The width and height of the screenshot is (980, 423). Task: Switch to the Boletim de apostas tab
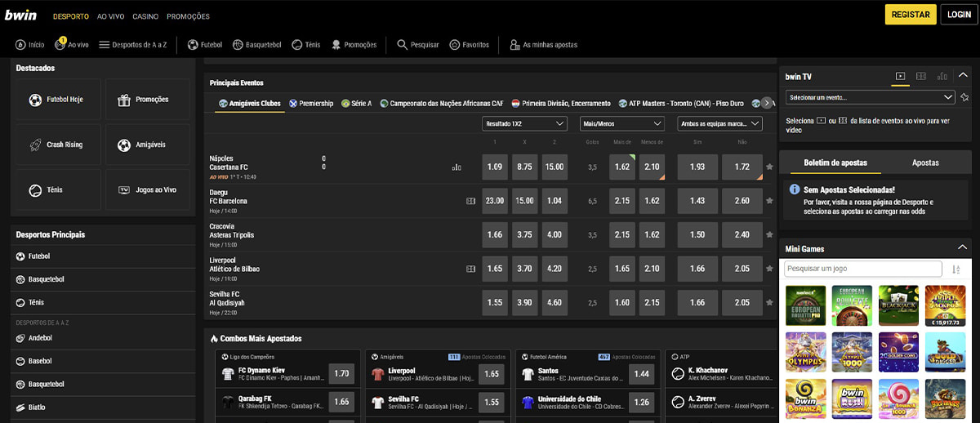tap(835, 163)
